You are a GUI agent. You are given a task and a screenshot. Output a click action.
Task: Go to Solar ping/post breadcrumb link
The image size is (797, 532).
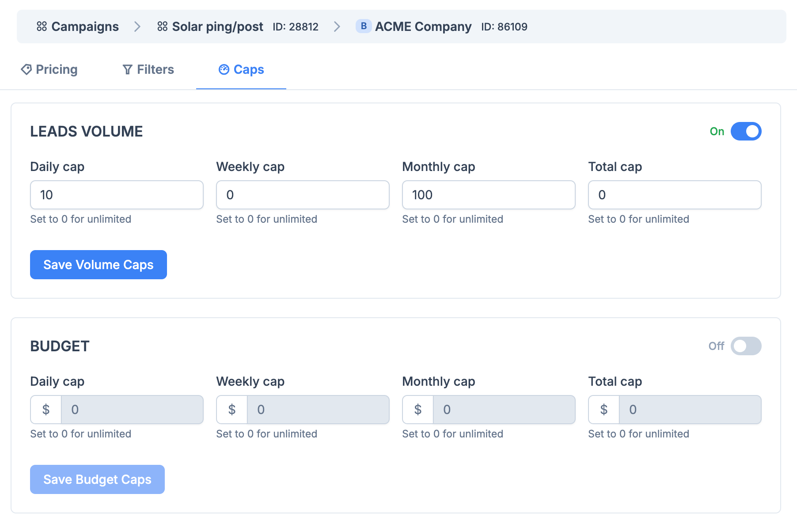(x=217, y=27)
